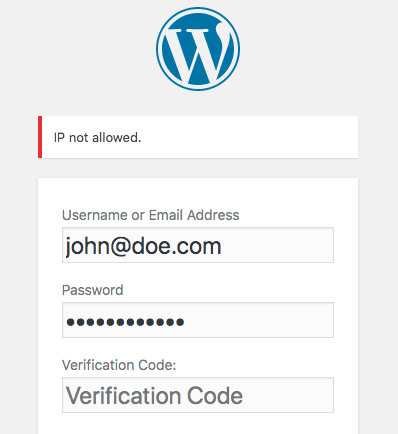Place cursor after the last password dot

186,322
